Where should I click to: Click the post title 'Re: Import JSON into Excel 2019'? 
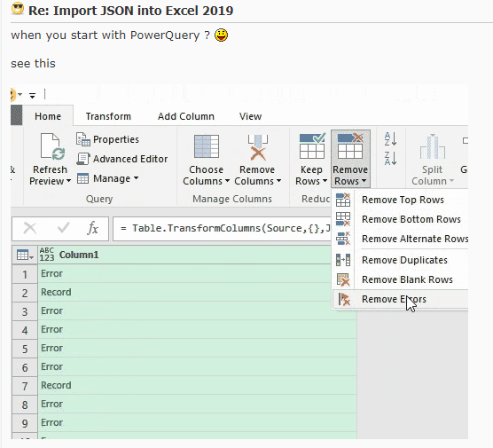(x=131, y=11)
